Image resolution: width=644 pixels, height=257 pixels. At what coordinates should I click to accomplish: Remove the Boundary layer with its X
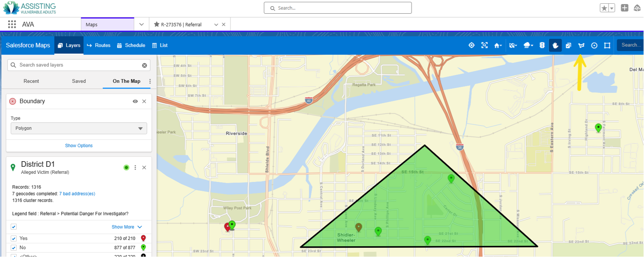point(144,101)
